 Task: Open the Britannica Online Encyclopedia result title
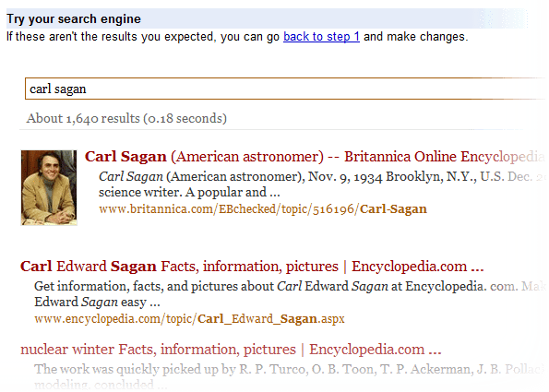[316, 157]
